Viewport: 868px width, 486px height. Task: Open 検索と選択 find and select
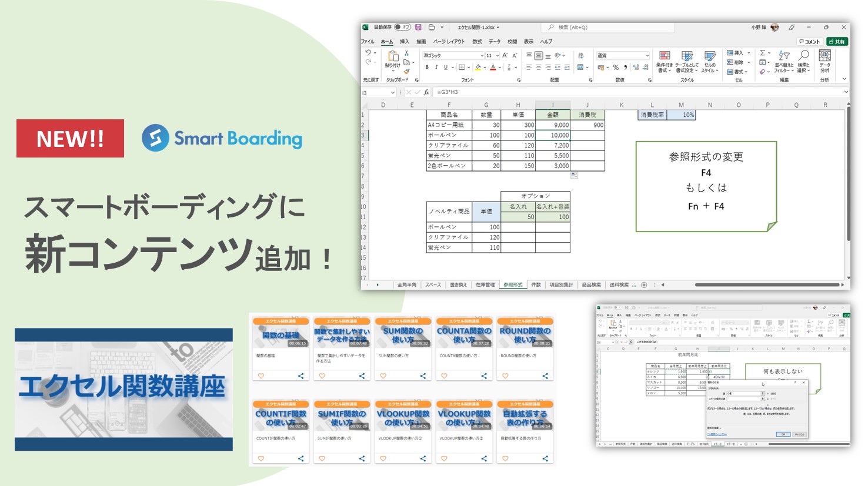[x=804, y=62]
